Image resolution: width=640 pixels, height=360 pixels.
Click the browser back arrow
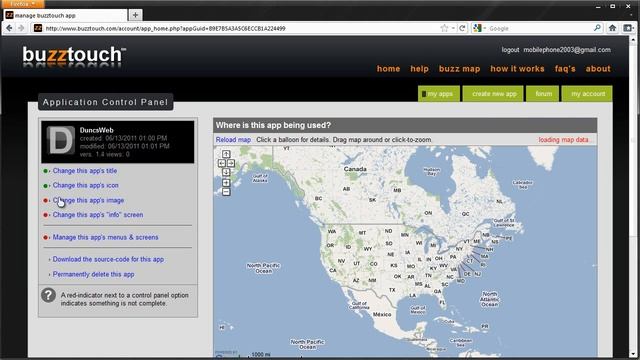point(9,28)
